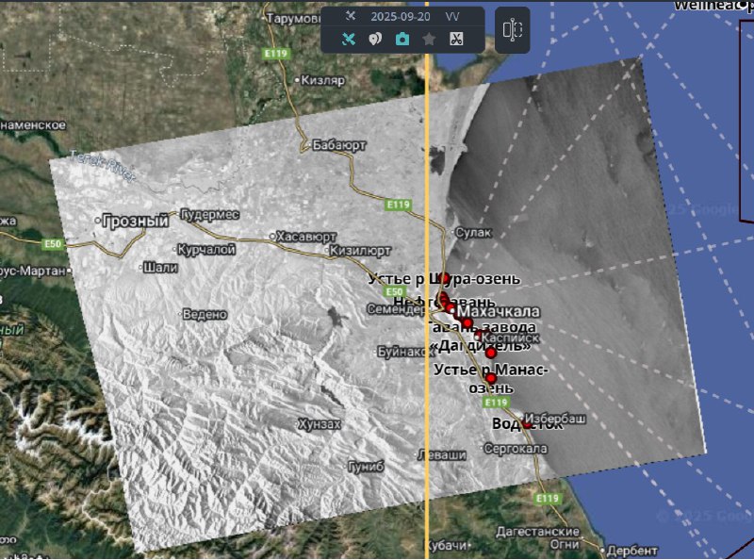Click the teal camera snapshot icon

point(402,39)
